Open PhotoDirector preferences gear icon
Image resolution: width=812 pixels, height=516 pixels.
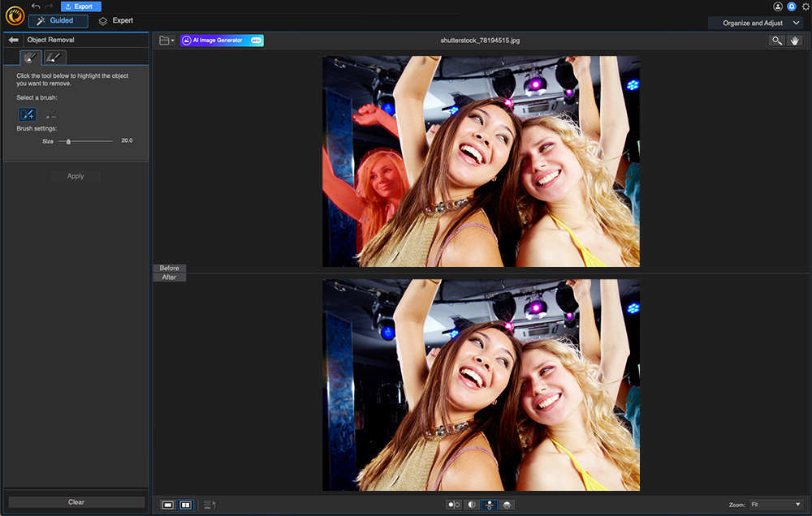(x=804, y=6)
